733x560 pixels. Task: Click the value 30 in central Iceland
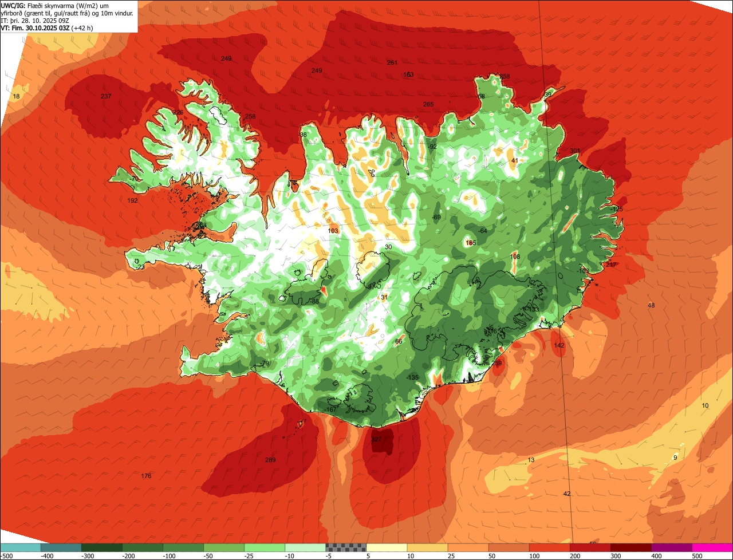pyautogui.click(x=388, y=247)
